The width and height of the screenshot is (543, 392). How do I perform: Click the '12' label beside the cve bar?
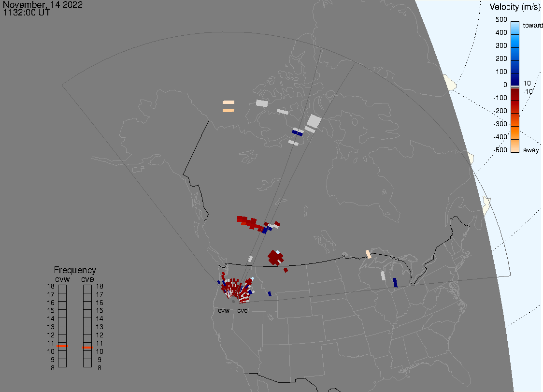click(100, 335)
